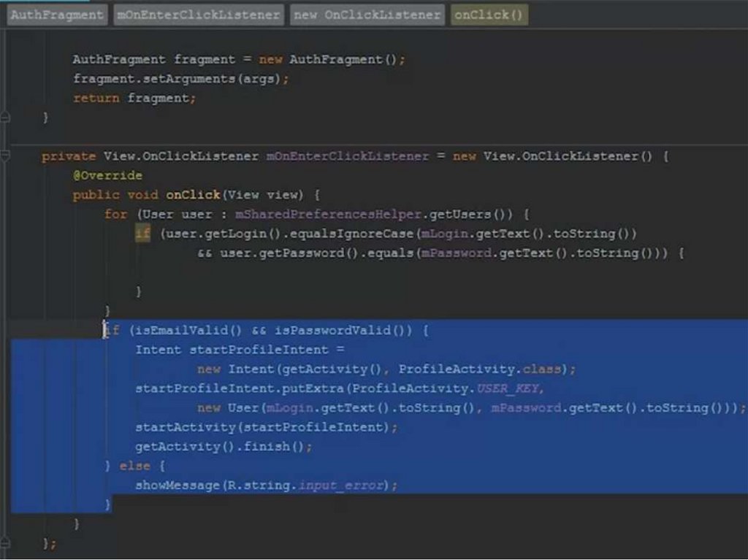Click onClick method name in its declaration

pyautogui.click(x=193, y=195)
